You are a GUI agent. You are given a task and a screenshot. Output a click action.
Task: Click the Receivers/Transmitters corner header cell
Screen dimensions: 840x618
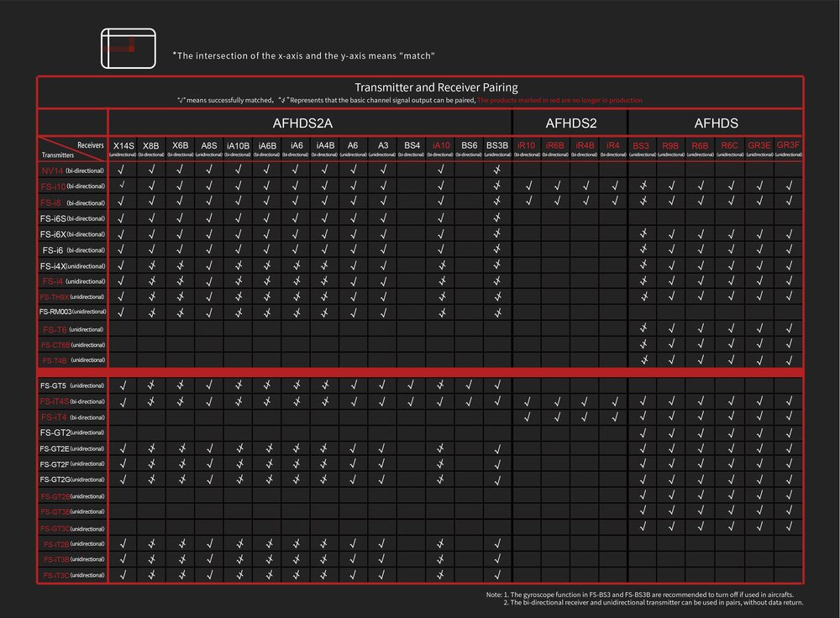[72, 149]
